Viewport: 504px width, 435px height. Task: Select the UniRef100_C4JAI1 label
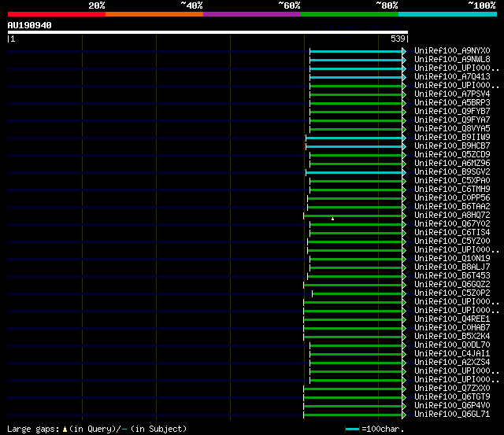click(x=452, y=354)
